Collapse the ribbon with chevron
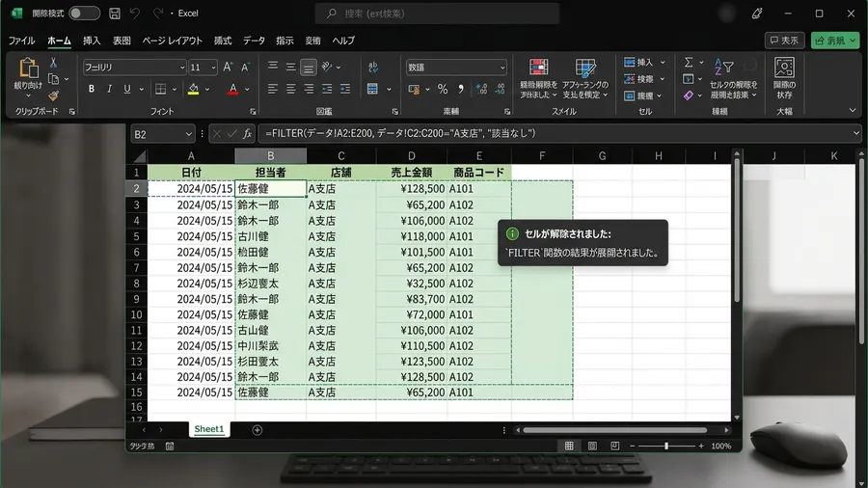The width and height of the screenshot is (868, 488). (853, 111)
